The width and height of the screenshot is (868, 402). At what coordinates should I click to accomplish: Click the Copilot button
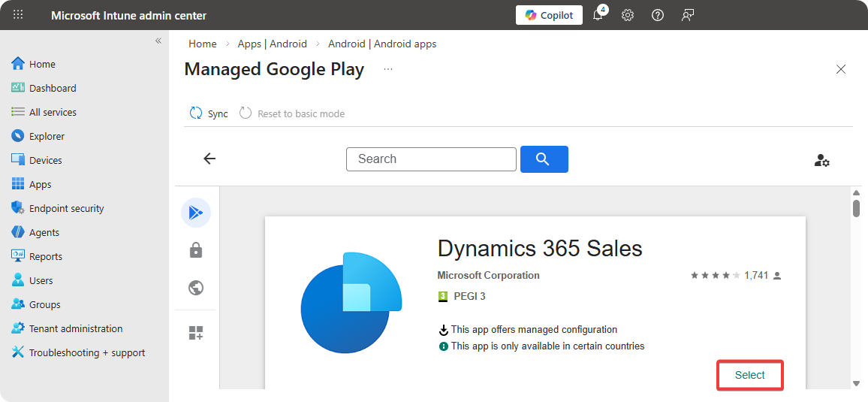tap(549, 15)
